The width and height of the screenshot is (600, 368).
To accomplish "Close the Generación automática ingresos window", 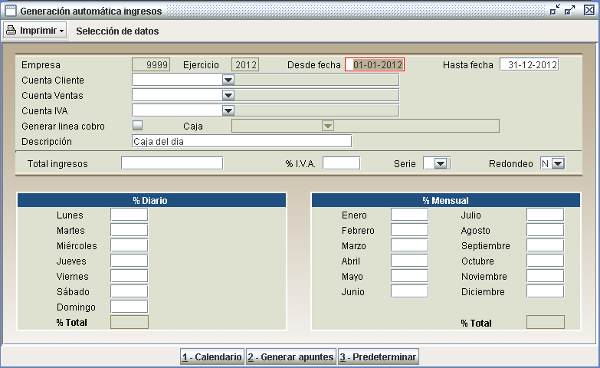I will pos(589,10).
